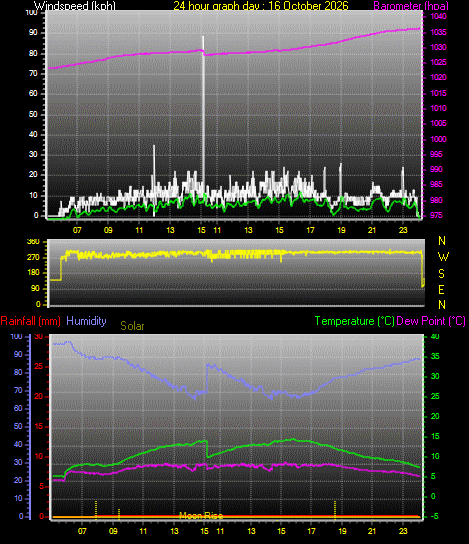The image size is (469, 544).
Task: Click the blue "70" humidity axis value
Action: 18,390
